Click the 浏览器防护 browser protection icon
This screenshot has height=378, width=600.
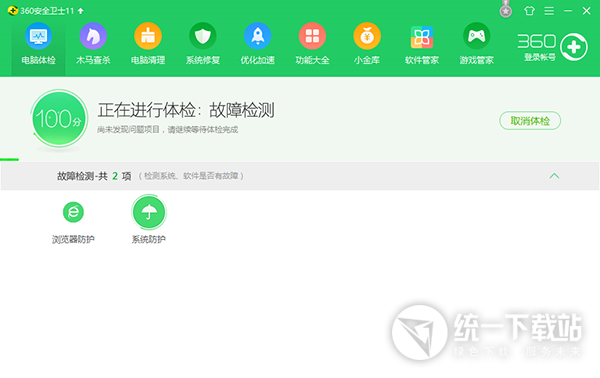(x=73, y=212)
